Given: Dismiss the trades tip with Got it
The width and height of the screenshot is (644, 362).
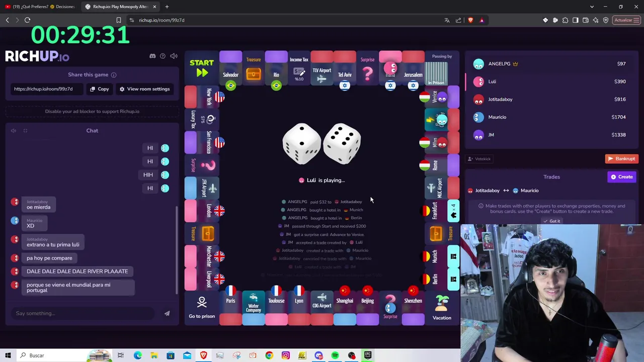Looking at the screenshot, I should [x=551, y=221].
